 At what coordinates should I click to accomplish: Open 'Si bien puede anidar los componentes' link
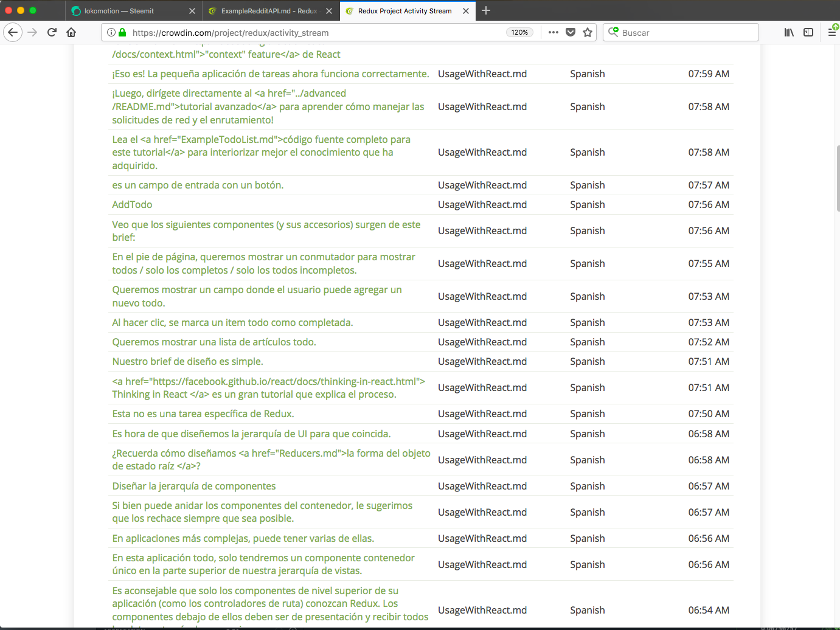[262, 512]
